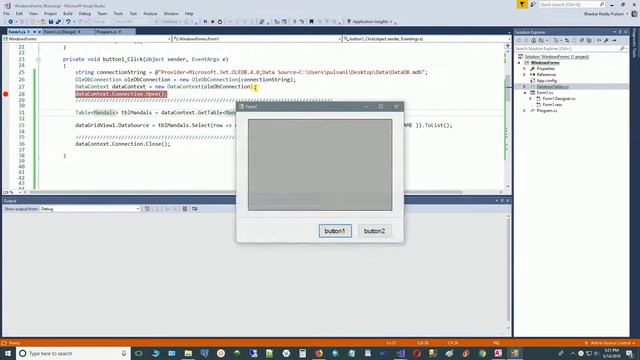
Task: Click Show All Files icon in Solution Explorer
Action: (x=589, y=40)
